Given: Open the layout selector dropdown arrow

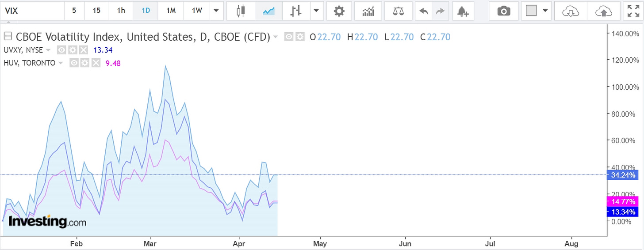Looking at the screenshot, I should (x=545, y=11).
